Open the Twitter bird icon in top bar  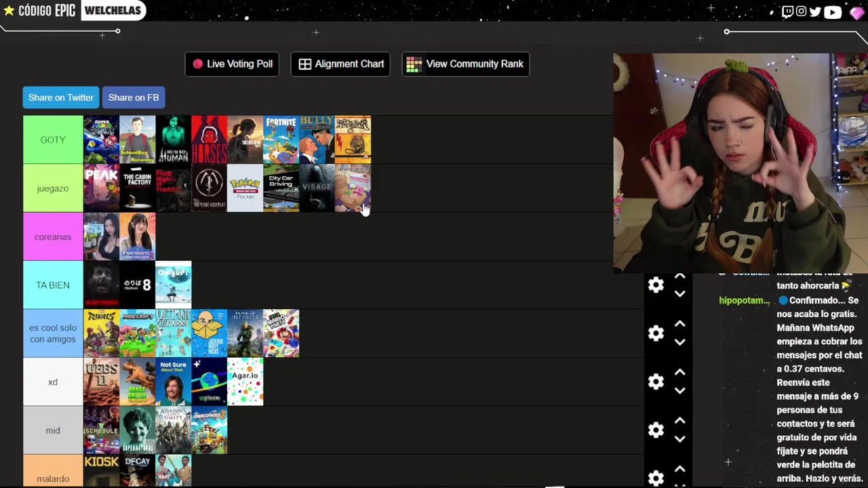pyautogui.click(x=815, y=12)
